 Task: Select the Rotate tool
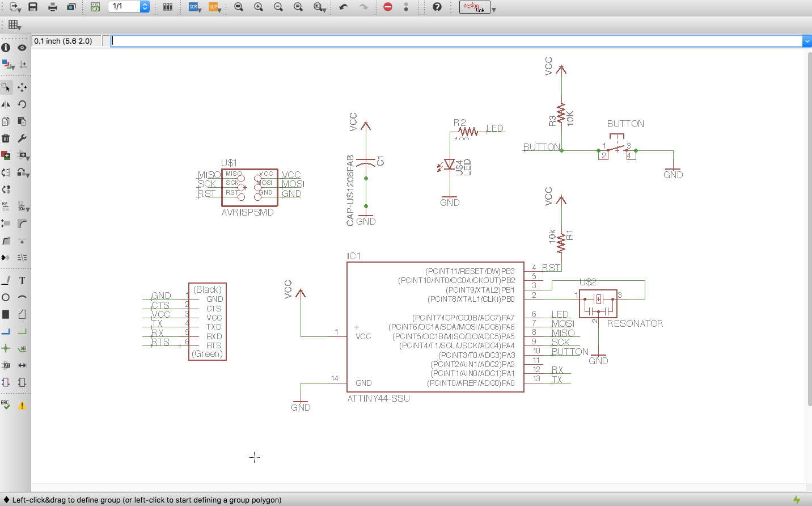point(22,104)
